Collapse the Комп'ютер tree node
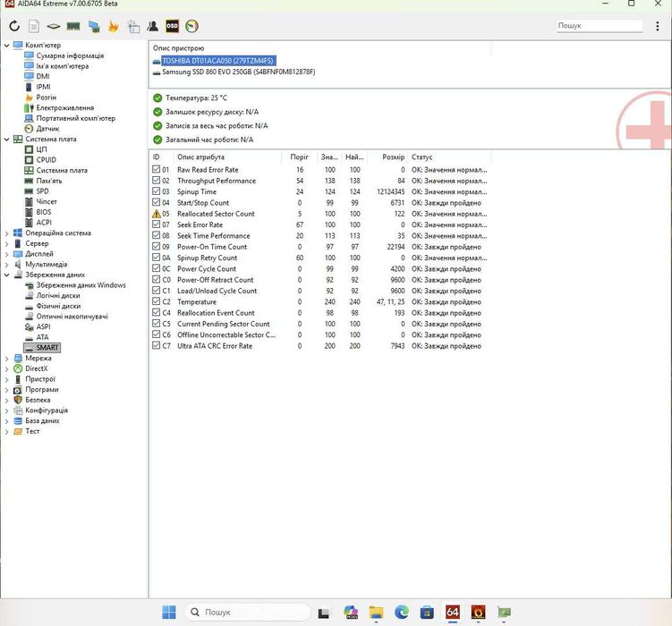This screenshot has width=672, height=626. pos(6,45)
